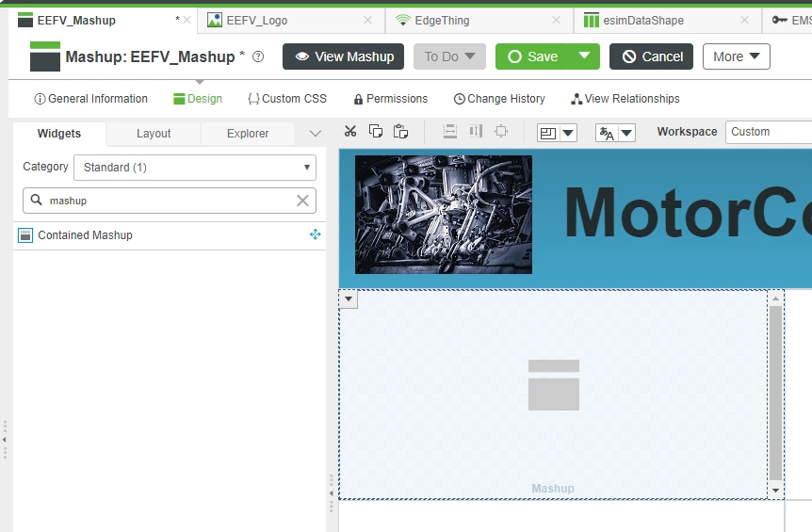Open General Information section
812x532 pixels.
pyautogui.click(x=90, y=99)
